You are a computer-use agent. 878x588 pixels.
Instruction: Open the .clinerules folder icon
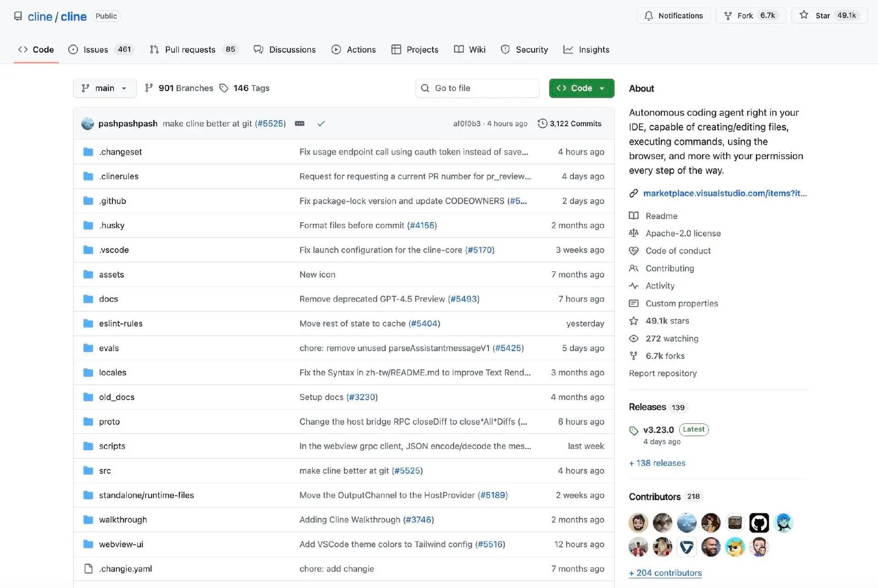(x=88, y=176)
